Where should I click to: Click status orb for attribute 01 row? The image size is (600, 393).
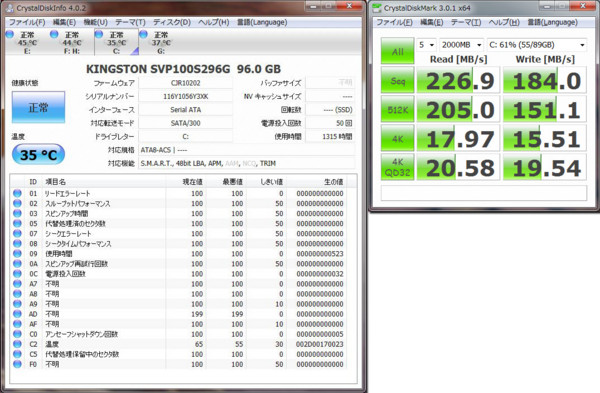click(17, 193)
